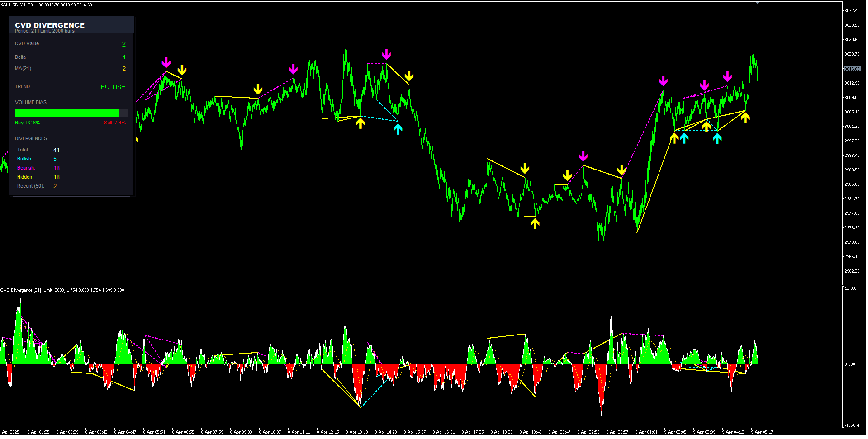The width and height of the screenshot is (868, 439).
Task: Click the '9 Apr 01:01' time label
Action: (646, 432)
